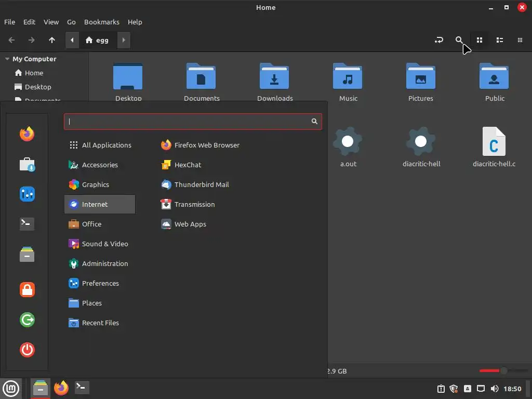Switch to icon view in file manager
The image size is (532, 399).
[480, 40]
